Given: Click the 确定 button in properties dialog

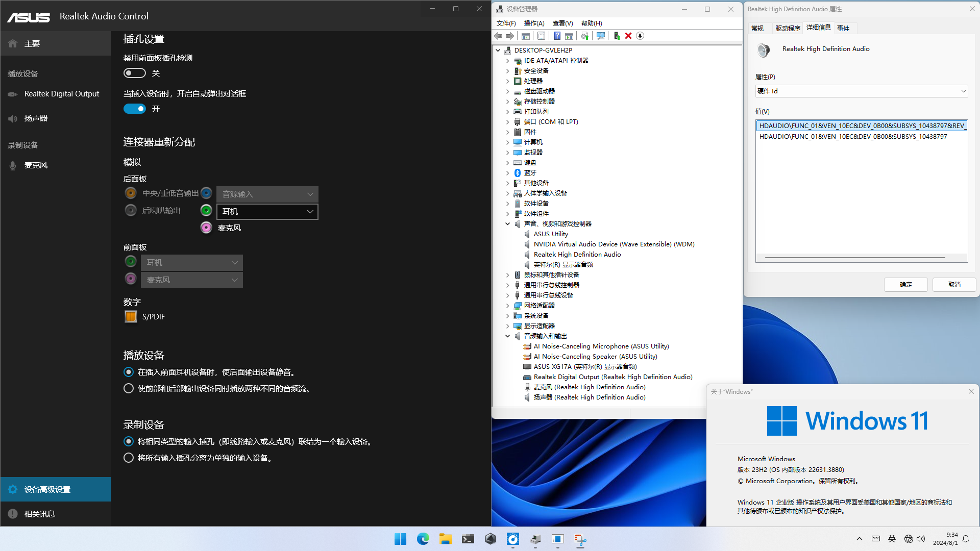Looking at the screenshot, I should pyautogui.click(x=905, y=284).
